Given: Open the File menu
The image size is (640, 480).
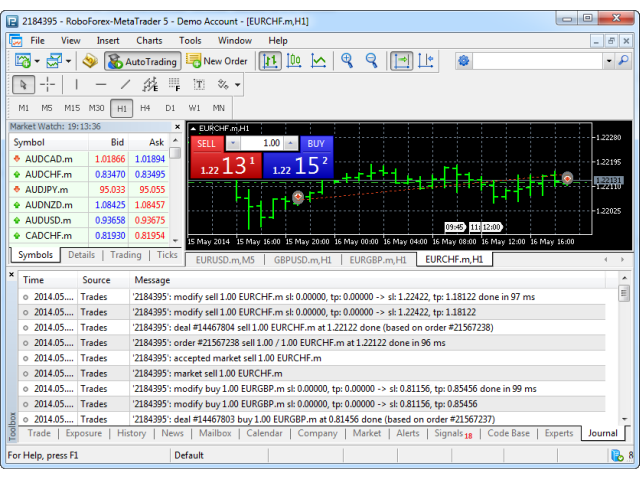Looking at the screenshot, I should pyautogui.click(x=37, y=40).
